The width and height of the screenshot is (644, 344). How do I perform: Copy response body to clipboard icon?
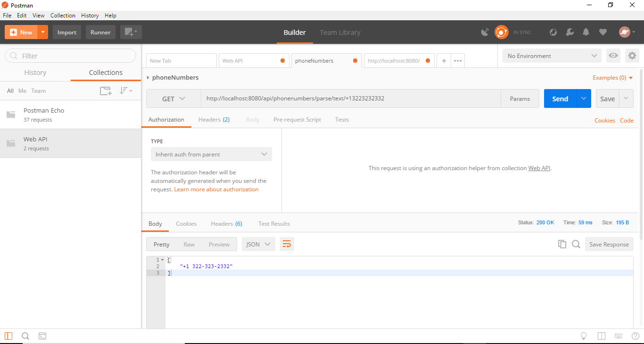pyautogui.click(x=562, y=244)
